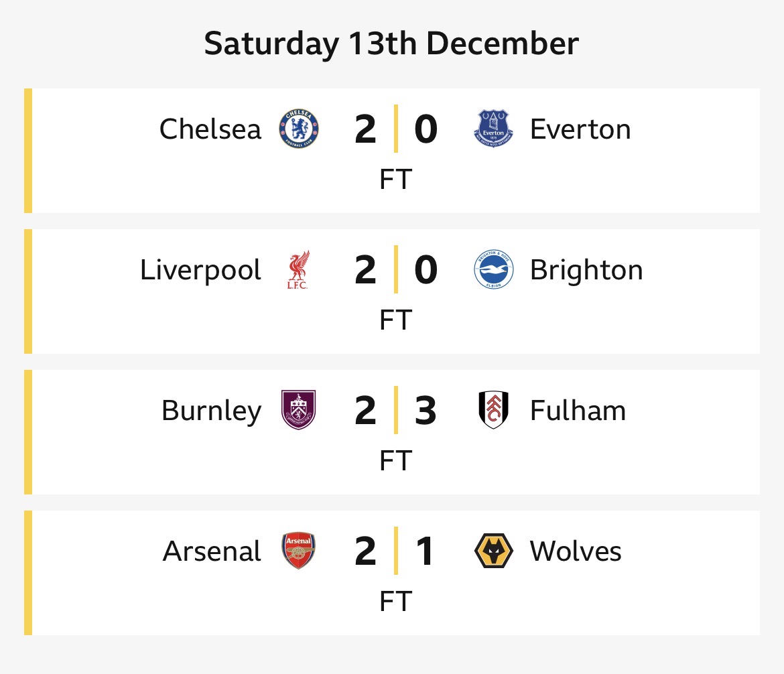The width and height of the screenshot is (784, 674).
Task: Click FT status under Chelsea vs Everton
Action: click(x=395, y=180)
